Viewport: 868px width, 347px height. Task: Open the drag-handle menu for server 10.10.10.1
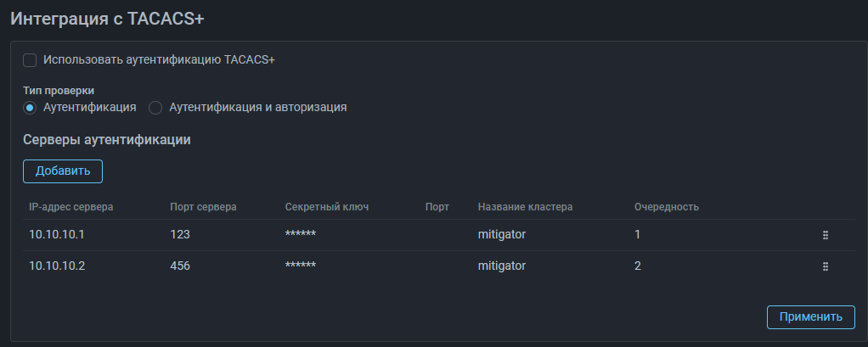coord(825,235)
